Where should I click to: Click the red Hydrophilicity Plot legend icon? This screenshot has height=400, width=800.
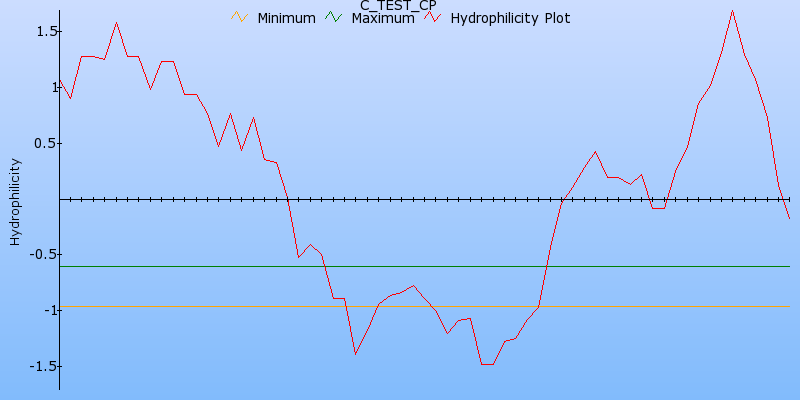432,18
